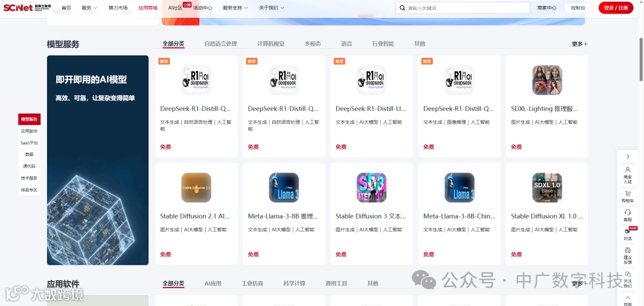The image size is (644, 306).
Task: Switch to AI应用 software tab
Action: tap(213, 283)
